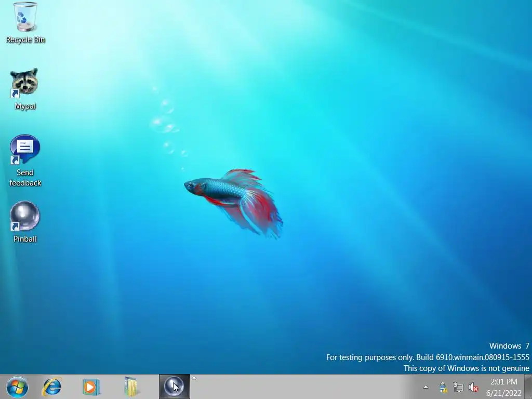
Task: Click the small arrow beside the Pinball taskbar button
Action: pos(194,378)
